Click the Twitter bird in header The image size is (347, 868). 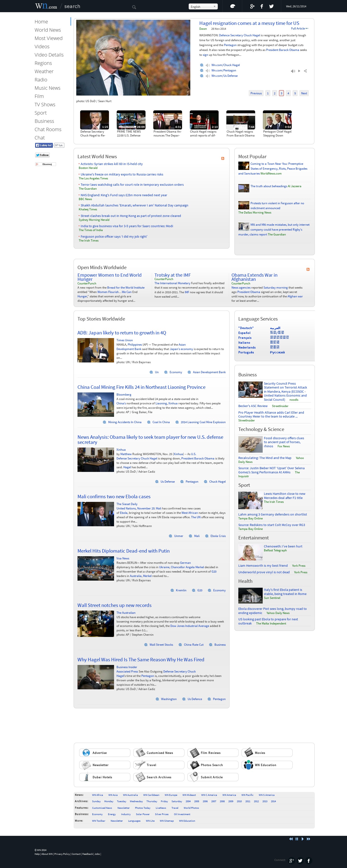271,6
